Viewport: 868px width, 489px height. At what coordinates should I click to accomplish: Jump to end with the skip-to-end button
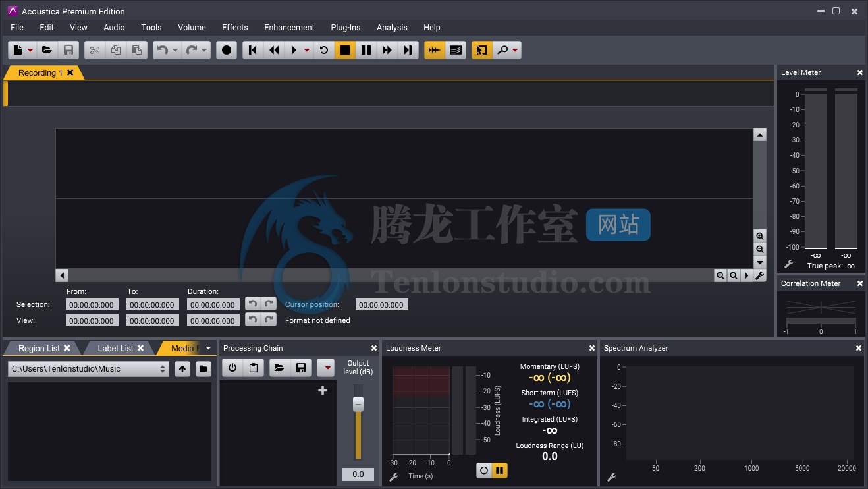click(x=408, y=50)
